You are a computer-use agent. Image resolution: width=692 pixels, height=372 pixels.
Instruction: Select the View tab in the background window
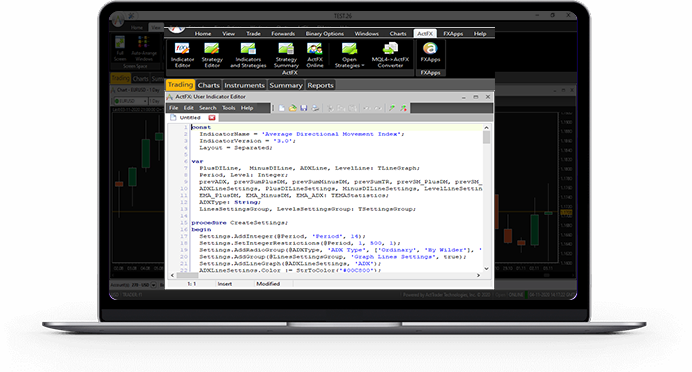coord(156,27)
